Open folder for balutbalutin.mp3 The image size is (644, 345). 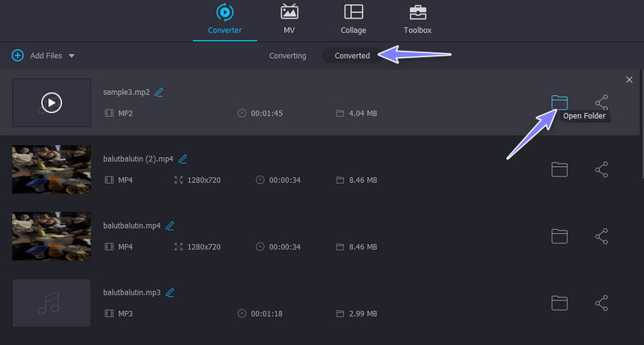point(559,303)
